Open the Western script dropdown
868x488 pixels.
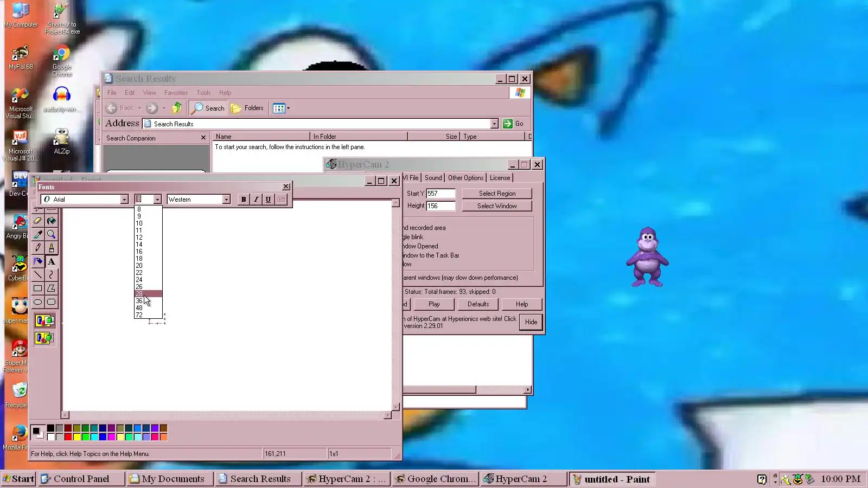226,200
